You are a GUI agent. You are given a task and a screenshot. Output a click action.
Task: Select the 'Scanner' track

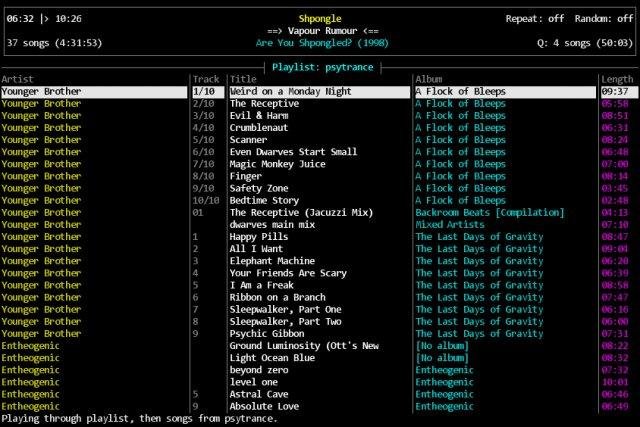click(x=248, y=140)
